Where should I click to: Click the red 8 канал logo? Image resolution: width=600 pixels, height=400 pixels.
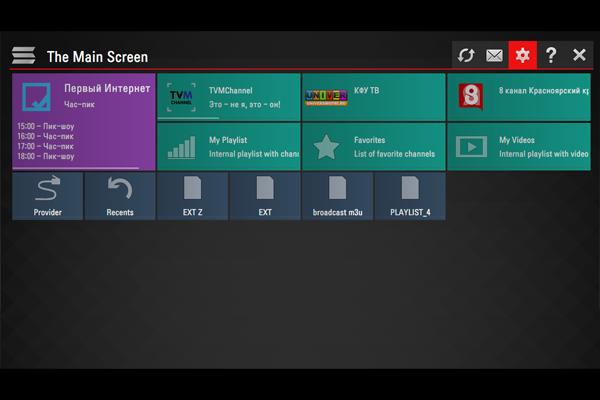pos(471,97)
